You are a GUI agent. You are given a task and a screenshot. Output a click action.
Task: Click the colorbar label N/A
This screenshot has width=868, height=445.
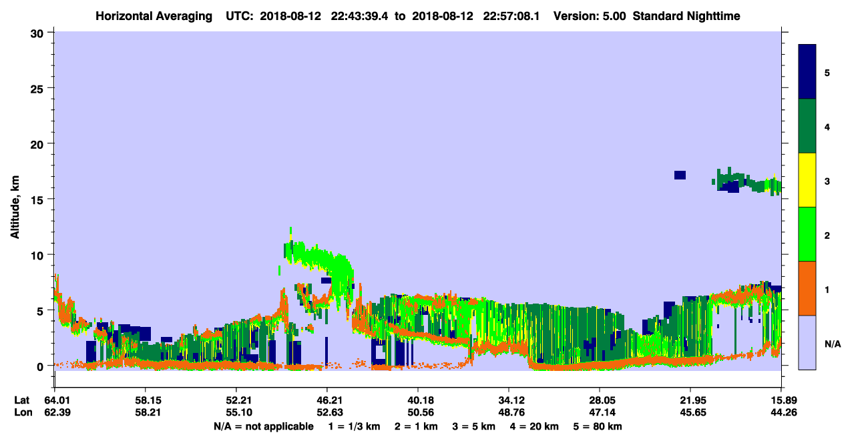pos(833,344)
